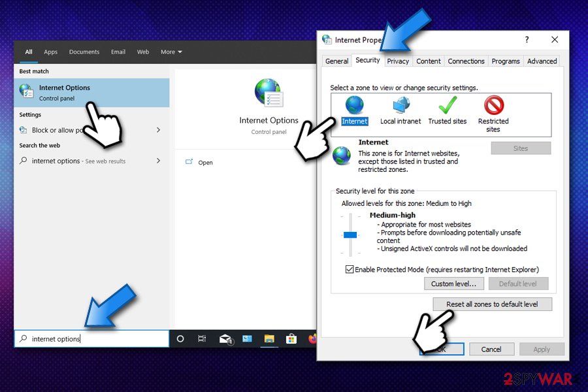Click the Cortana circle taskbar icon
Image resolution: width=588 pixels, height=392 pixels.
coord(180,339)
